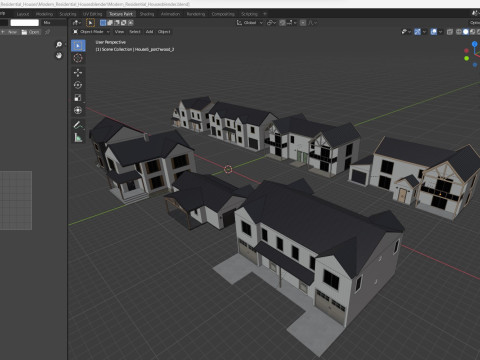Click the empty image canvas grid

(x=16, y=200)
